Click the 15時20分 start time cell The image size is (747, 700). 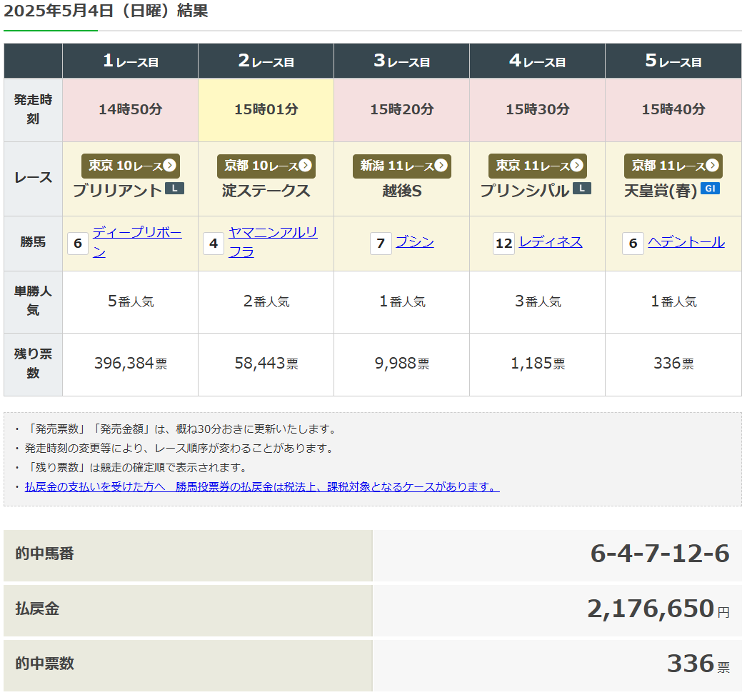click(401, 109)
